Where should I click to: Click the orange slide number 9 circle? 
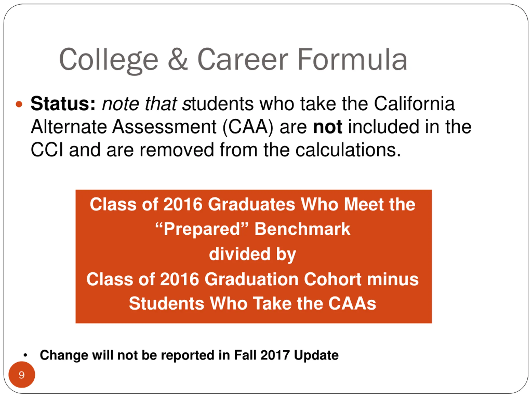(x=22, y=375)
